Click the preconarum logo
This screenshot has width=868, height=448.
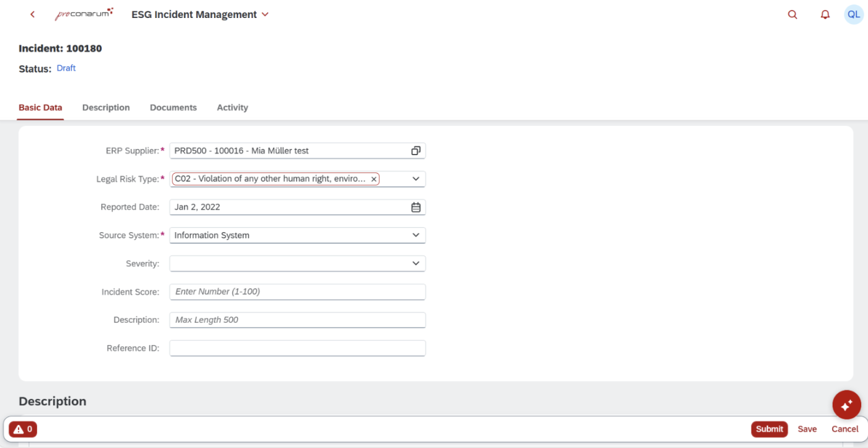click(x=84, y=14)
